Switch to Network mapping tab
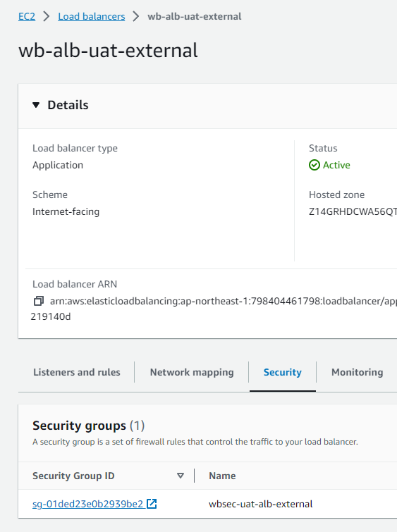397x532 pixels. pyautogui.click(x=192, y=372)
